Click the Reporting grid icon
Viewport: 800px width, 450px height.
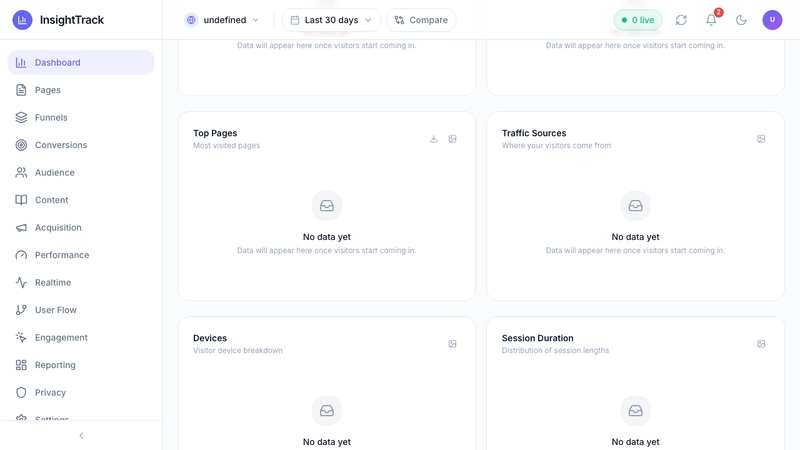click(21, 365)
